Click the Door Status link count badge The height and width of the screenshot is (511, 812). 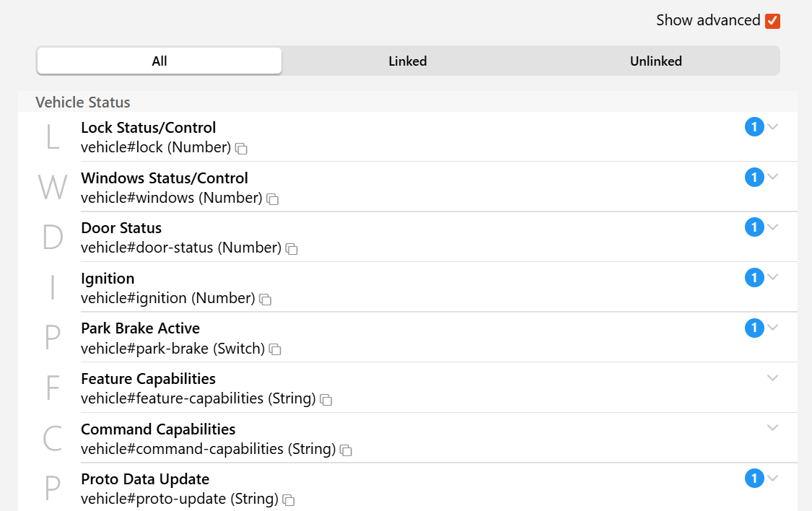pos(754,228)
